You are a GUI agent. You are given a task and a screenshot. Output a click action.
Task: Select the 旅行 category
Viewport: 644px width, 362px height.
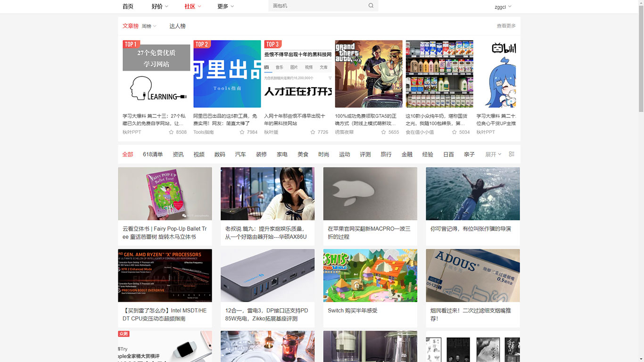(386, 155)
